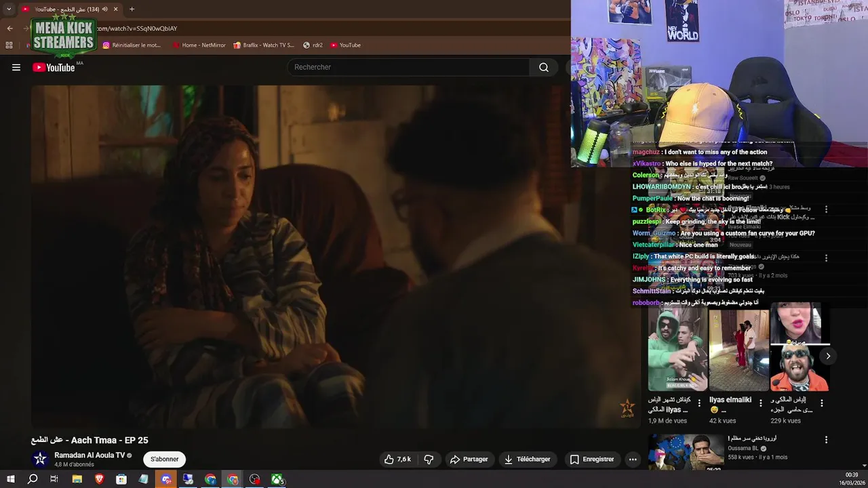Open options menu for 229 k vues Short
Screen dimensions: 868x488
pos(822,403)
